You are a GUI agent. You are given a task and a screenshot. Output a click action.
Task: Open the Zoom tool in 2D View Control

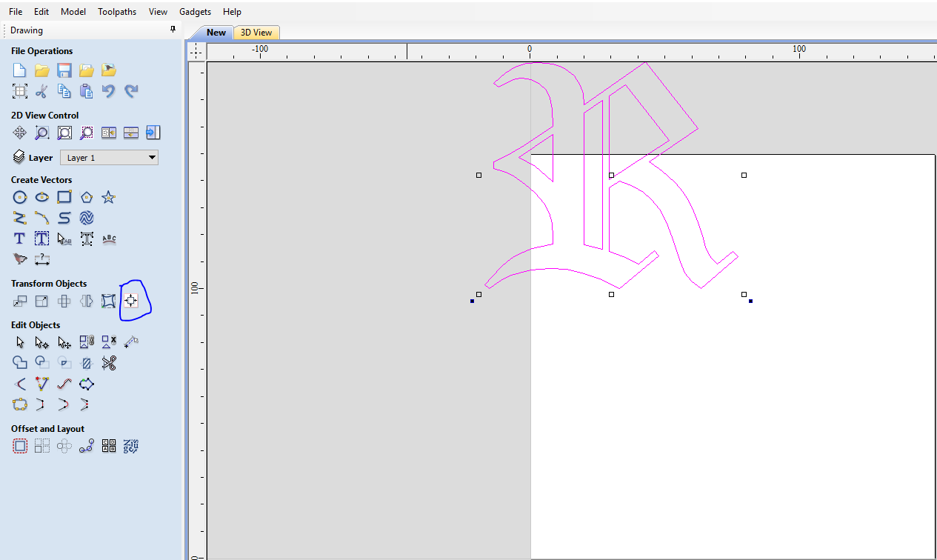pos(41,133)
